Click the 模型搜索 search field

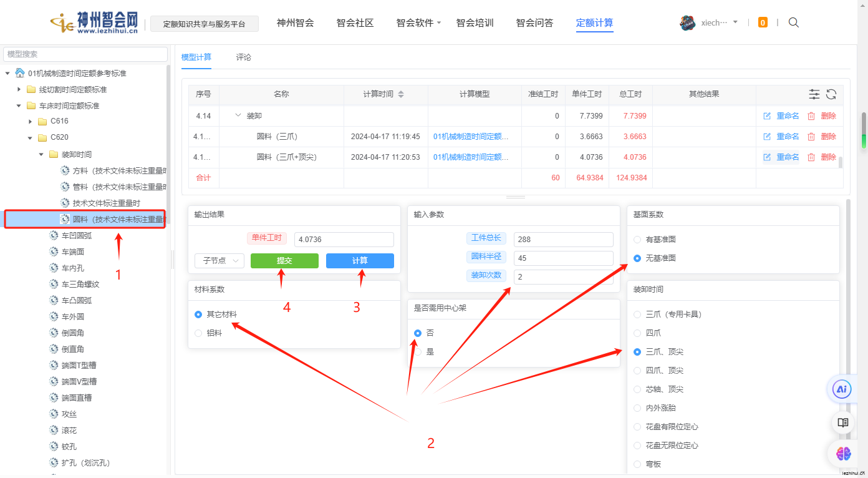[85, 54]
